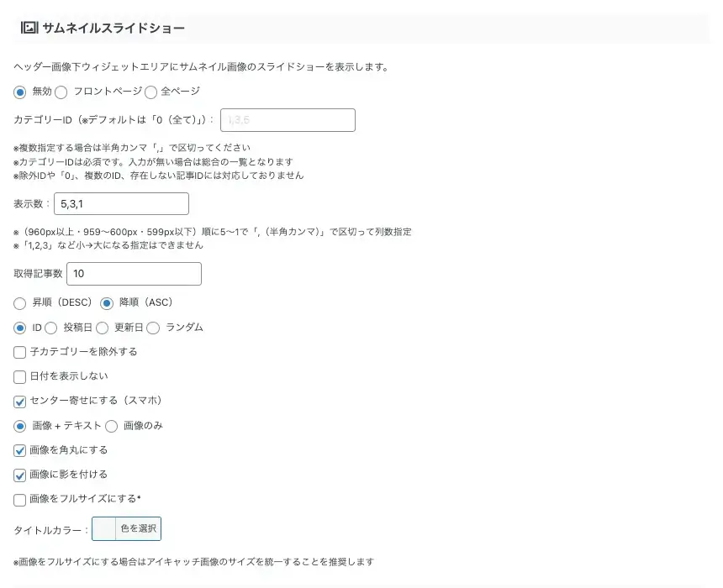Image resolution: width=723 pixels, height=588 pixels.
Task: Choose 昇順（DESC）sort order
Action: click(19, 303)
